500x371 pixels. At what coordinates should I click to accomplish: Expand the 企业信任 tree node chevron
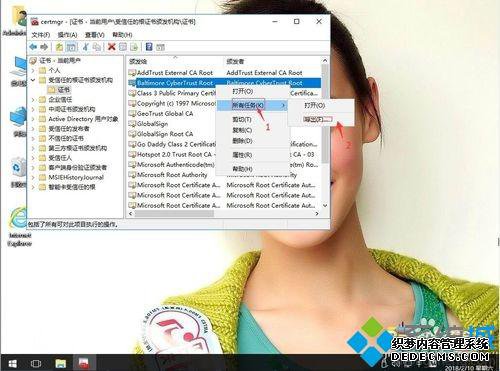click(33, 100)
